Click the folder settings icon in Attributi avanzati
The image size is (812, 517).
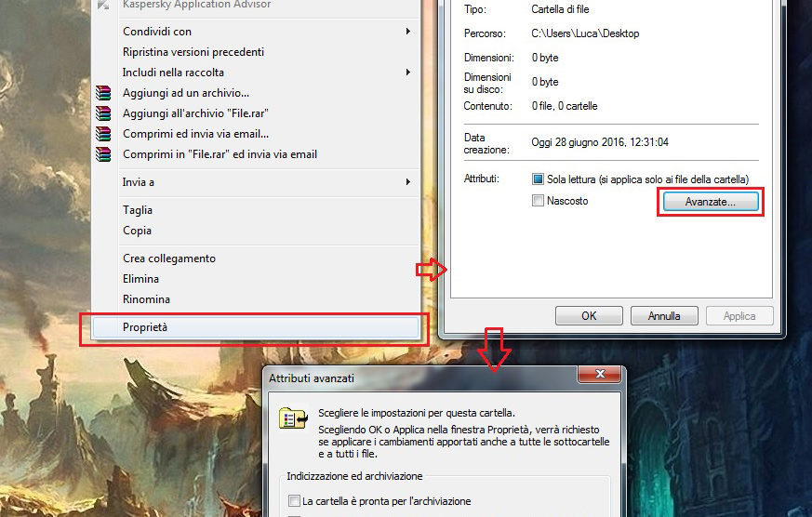click(294, 418)
